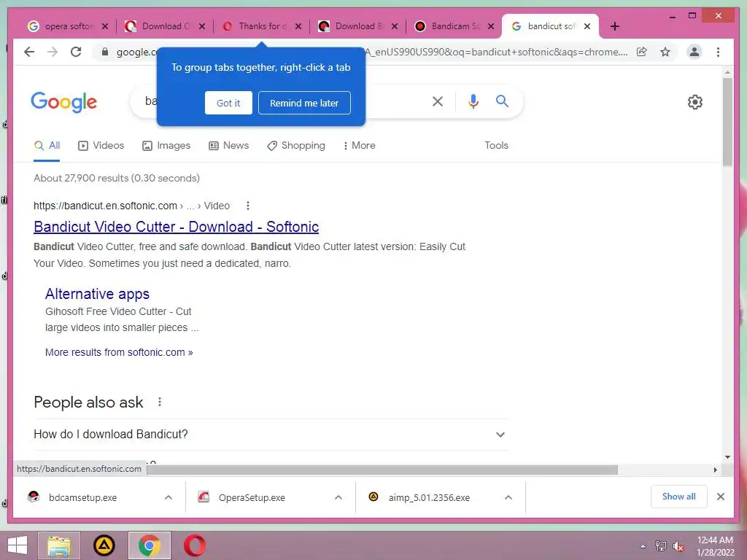The image size is (747, 560).
Task: Open File Explorer from taskbar
Action: (x=59, y=545)
